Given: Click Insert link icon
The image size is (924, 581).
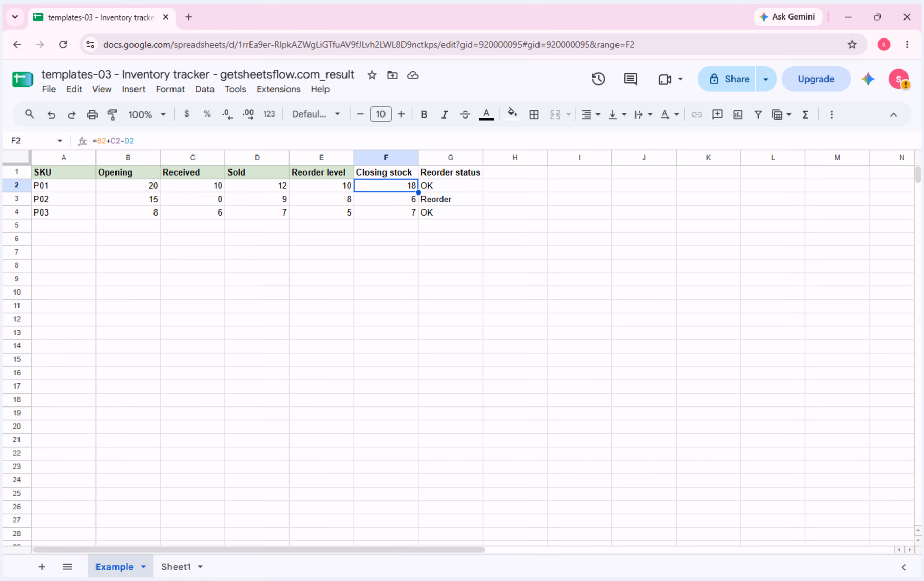Looking at the screenshot, I should point(696,114).
